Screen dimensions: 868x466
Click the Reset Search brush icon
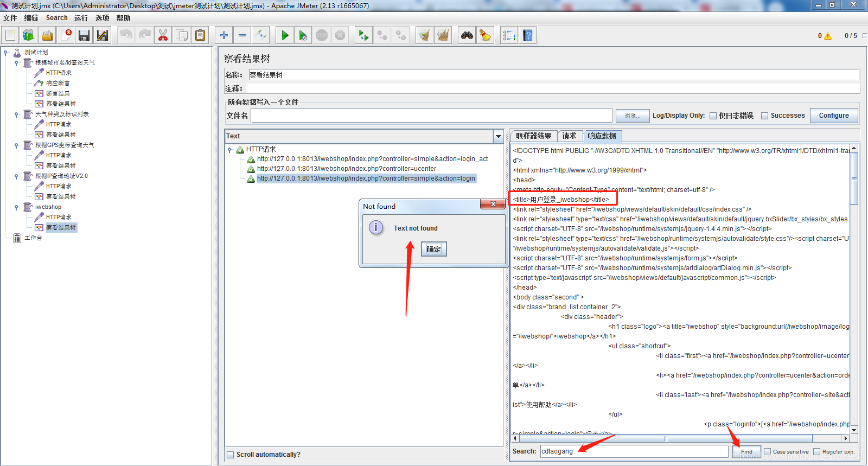click(x=485, y=36)
